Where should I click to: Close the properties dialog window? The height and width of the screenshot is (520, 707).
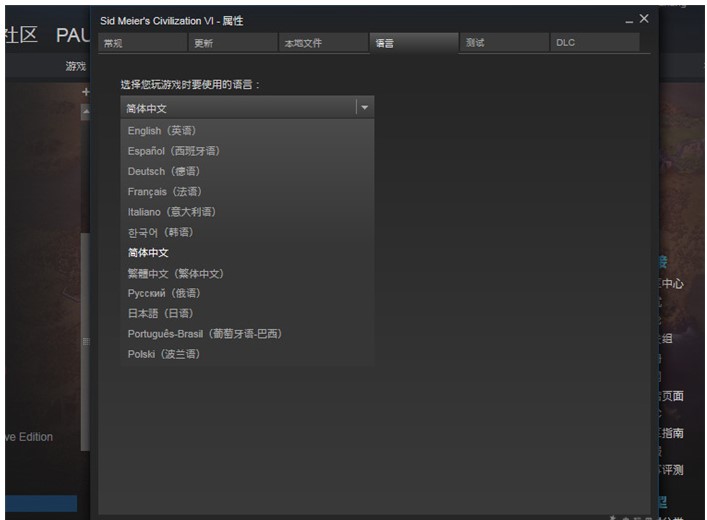pos(644,19)
